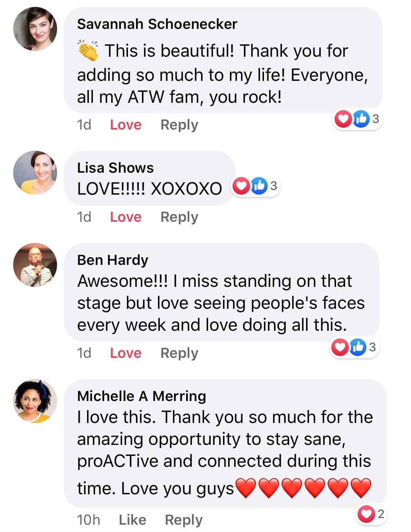Click heart reaction icon on Lisa's comment
The height and width of the screenshot is (532, 411).
[241, 186]
